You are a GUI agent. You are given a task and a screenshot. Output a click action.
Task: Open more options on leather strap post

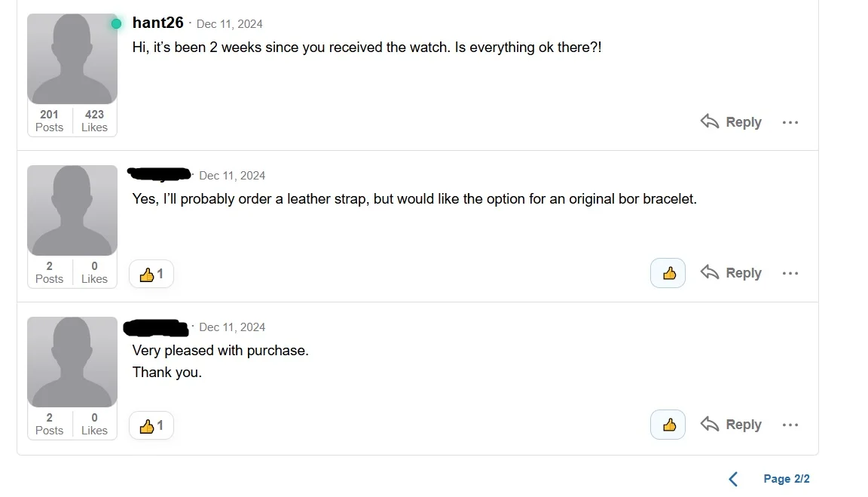[790, 274]
